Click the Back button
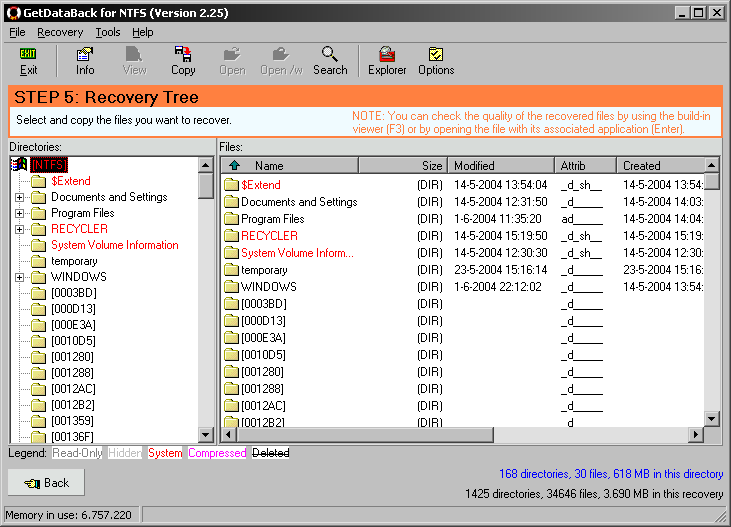This screenshot has width=731, height=527. coord(46,483)
